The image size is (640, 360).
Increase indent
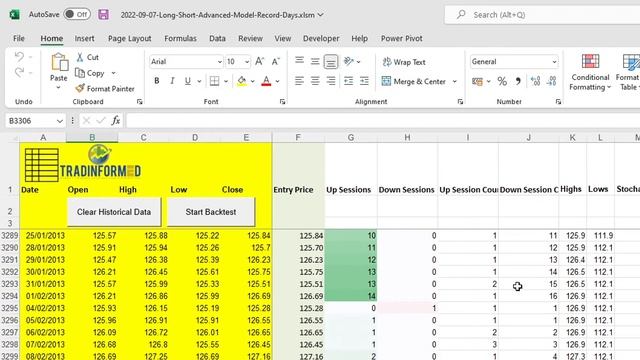coord(364,81)
